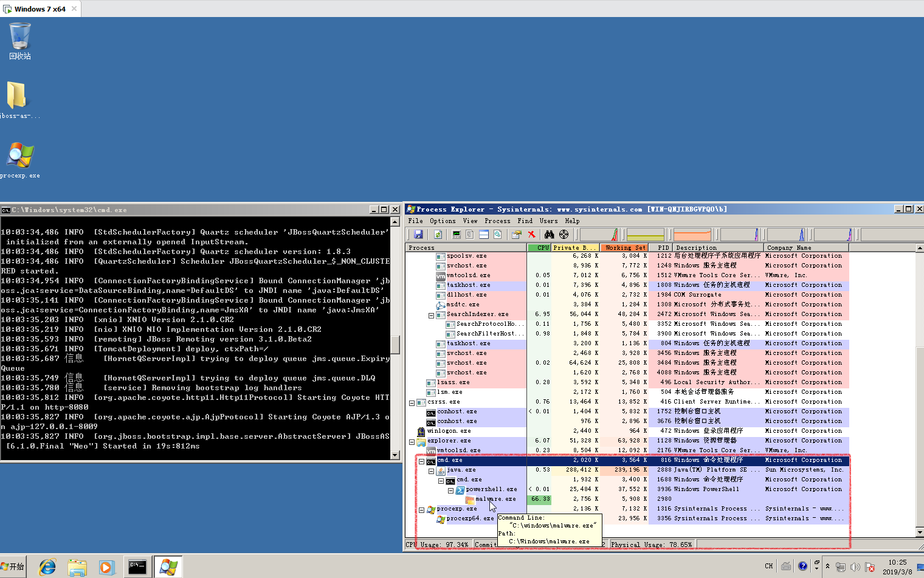Open System Information via the monitor graph icon

click(457, 235)
